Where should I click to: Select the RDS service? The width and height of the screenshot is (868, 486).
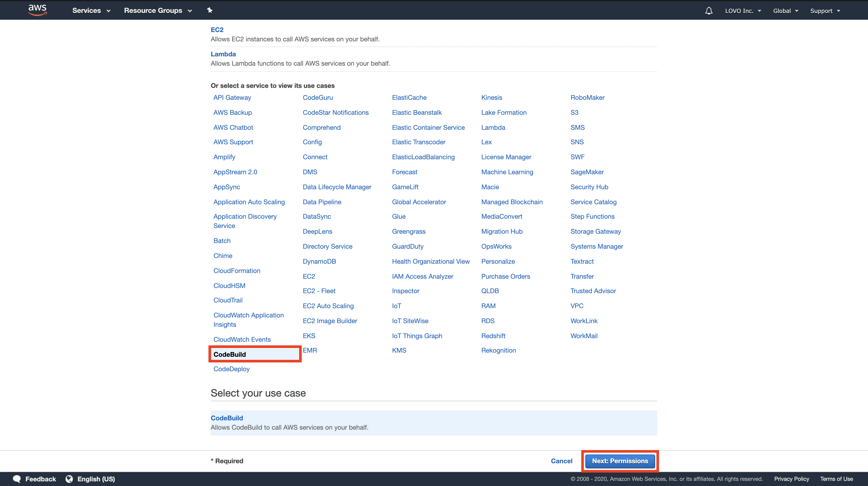[x=488, y=321]
